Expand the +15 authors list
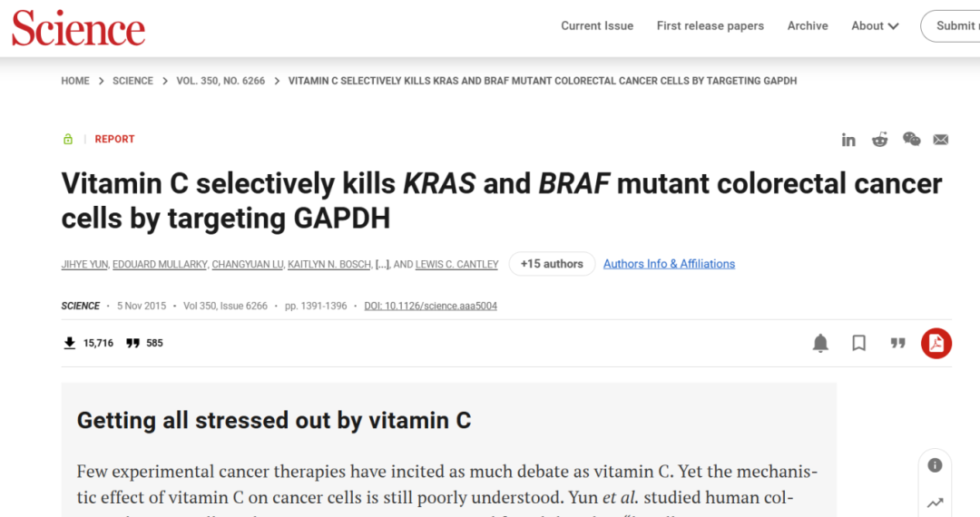 tap(552, 264)
